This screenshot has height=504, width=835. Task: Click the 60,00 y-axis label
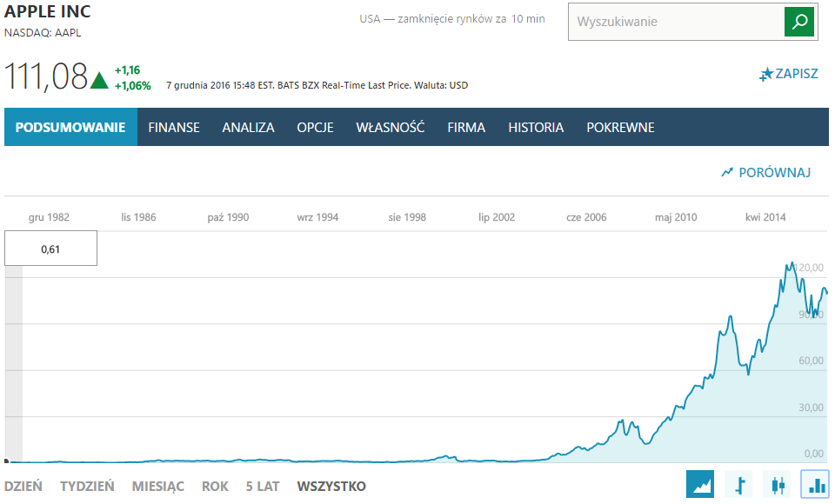pyautogui.click(x=811, y=361)
